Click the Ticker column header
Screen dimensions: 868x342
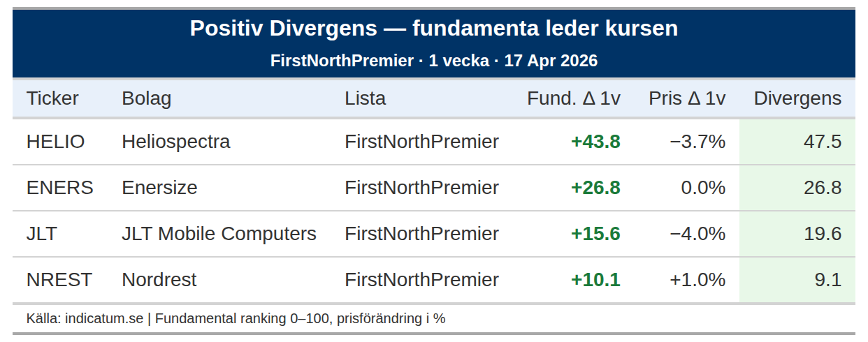52,98
